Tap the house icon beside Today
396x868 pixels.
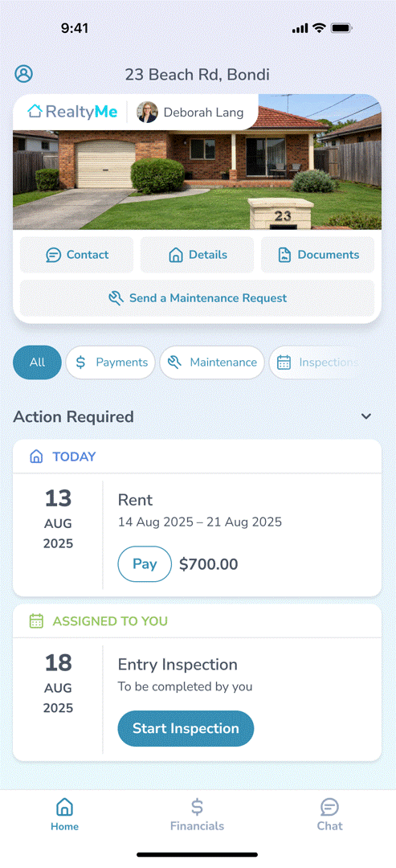tap(36, 457)
